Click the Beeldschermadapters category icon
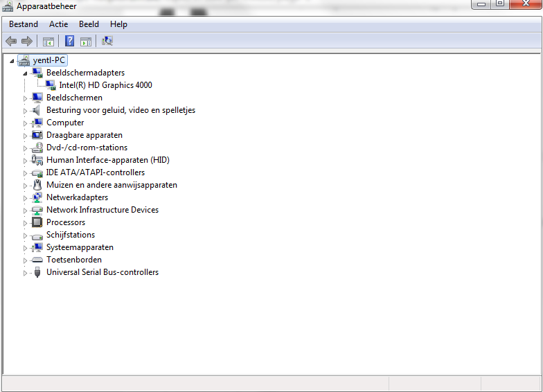This screenshot has height=392, width=543. [x=37, y=73]
